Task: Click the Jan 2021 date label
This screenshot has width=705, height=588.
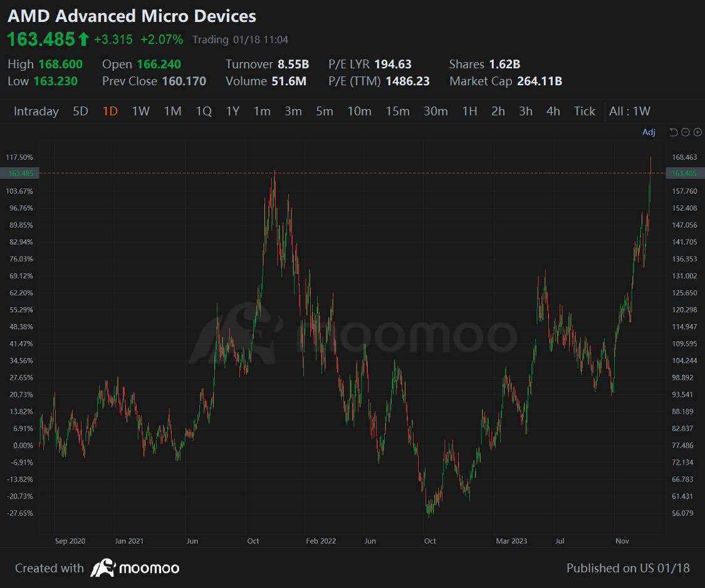Action: click(130, 541)
